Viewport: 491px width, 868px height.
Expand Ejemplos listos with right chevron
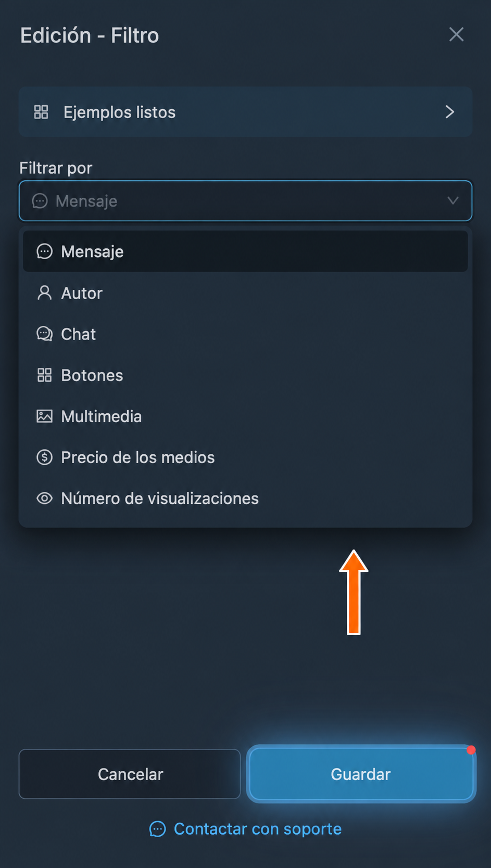point(450,112)
